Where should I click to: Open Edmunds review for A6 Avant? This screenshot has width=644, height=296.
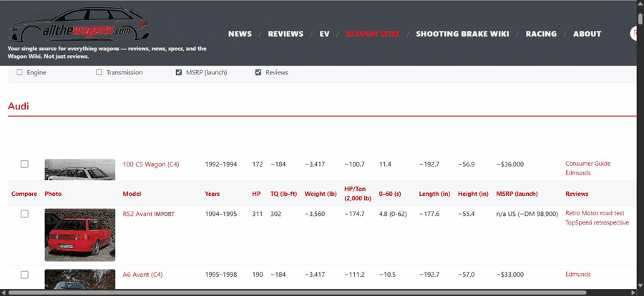coord(578,275)
